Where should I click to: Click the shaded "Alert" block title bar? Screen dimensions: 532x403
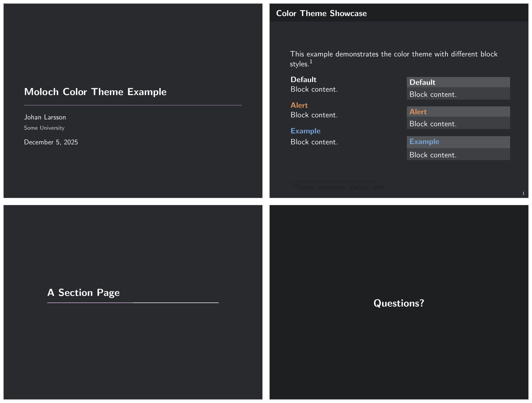tap(458, 112)
